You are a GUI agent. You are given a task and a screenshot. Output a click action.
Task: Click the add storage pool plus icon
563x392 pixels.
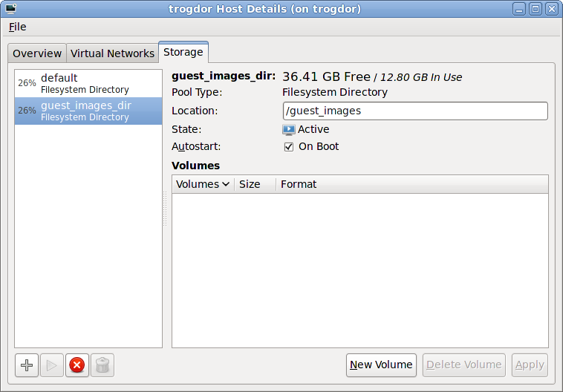pos(27,365)
